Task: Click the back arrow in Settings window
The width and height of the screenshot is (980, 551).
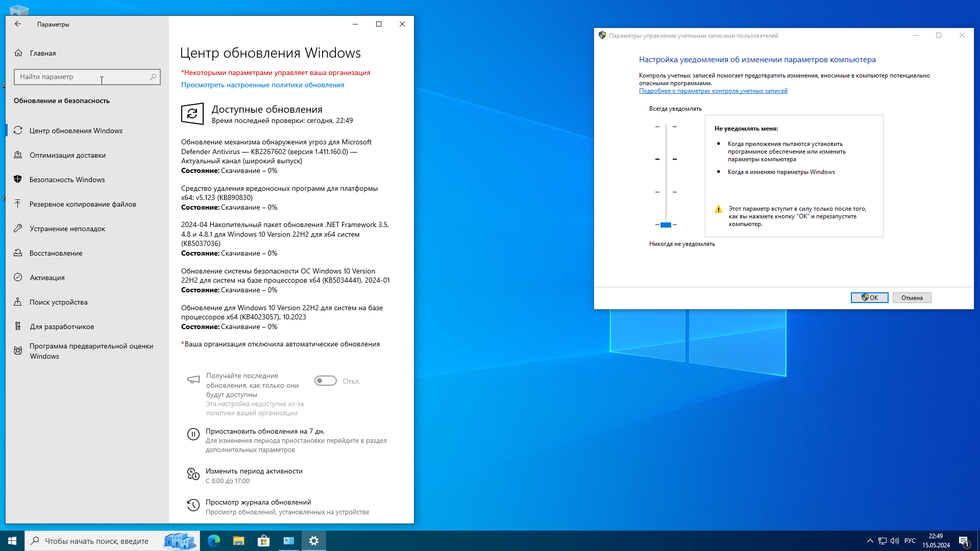Action: [x=18, y=24]
